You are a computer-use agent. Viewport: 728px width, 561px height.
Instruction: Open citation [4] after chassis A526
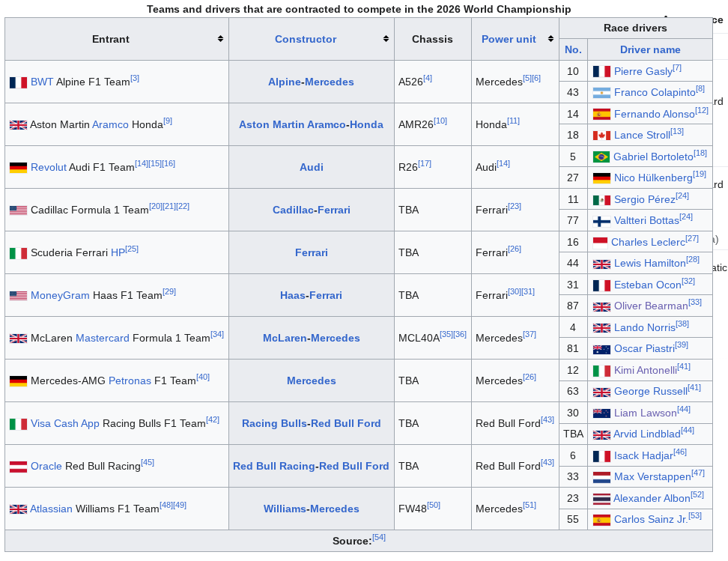point(428,79)
